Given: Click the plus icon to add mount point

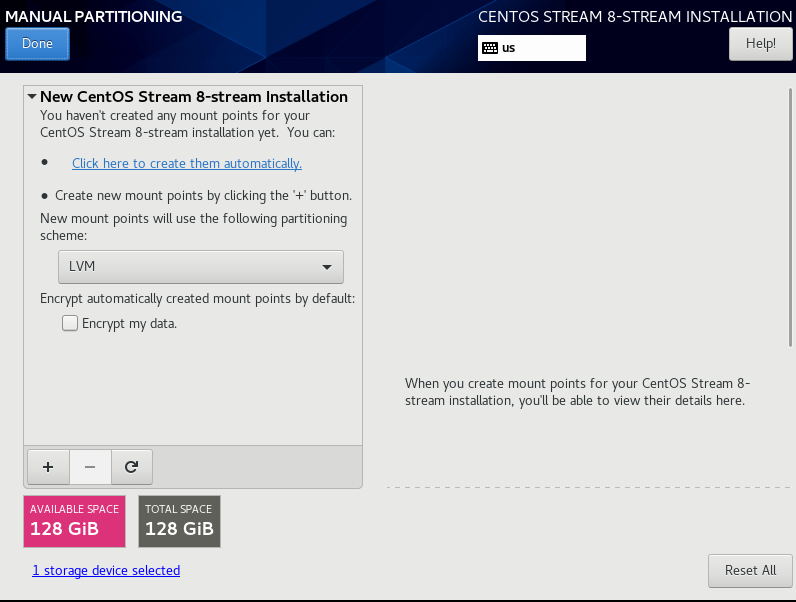Looking at the screenshot, I should tap(48, 467).
